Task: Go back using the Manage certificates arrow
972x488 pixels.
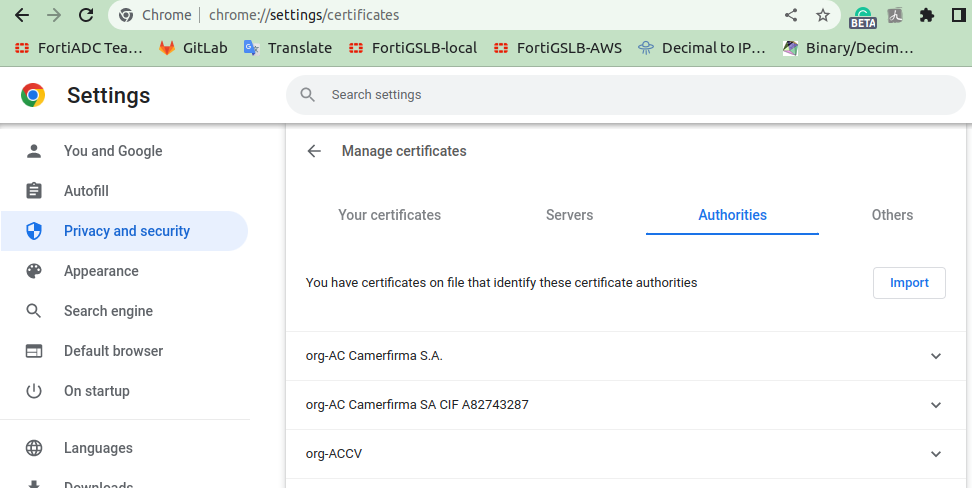Action: 314,151
